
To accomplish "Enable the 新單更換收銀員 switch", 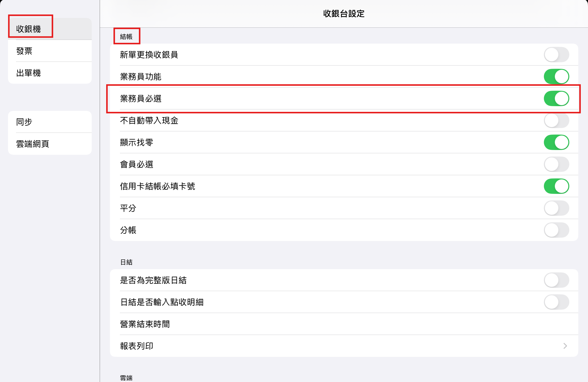I will tap(556, 55).
